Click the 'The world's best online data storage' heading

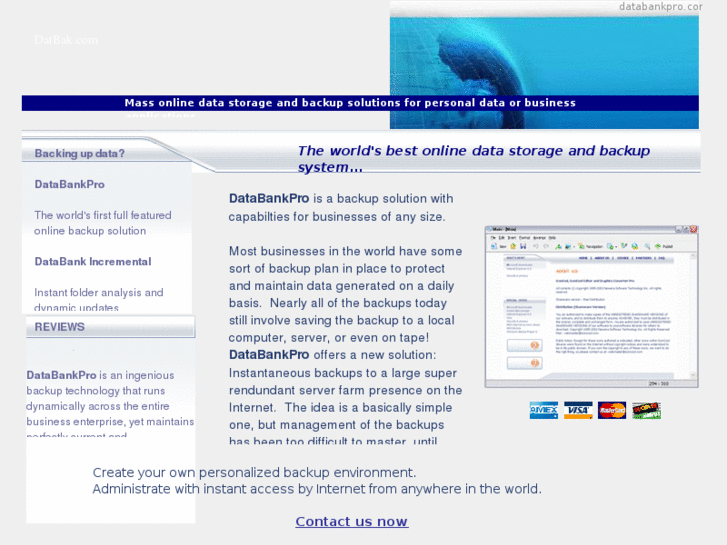(473, 159)
